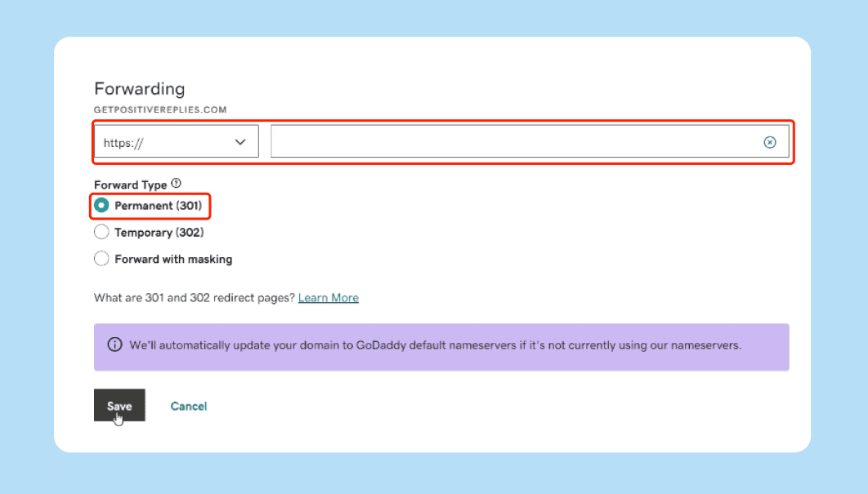Screen dimensions: 868x494
Task: Click the 'Temporary (302)' label text
Action: [159, 233]
